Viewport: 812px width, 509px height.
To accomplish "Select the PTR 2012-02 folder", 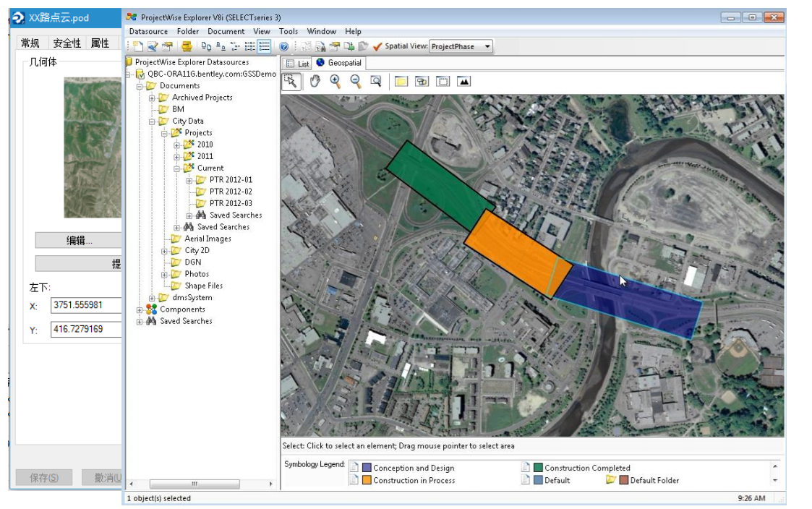I will pos(231,192).
